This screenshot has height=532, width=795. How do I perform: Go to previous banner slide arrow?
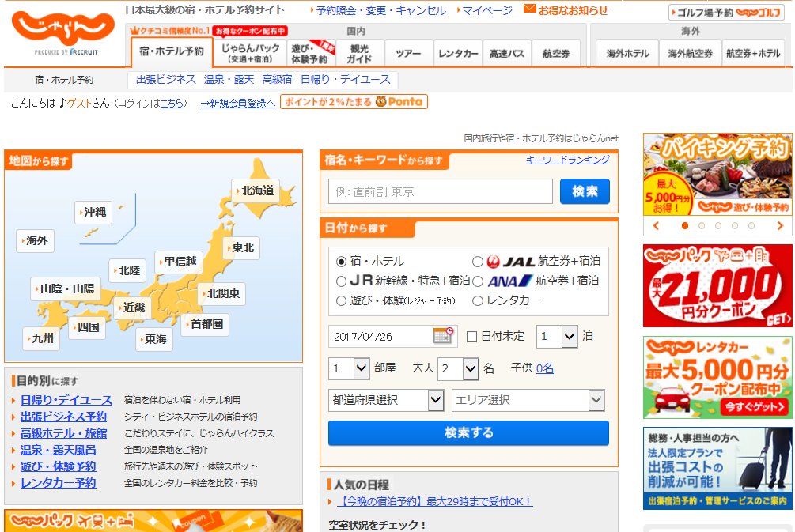tap(656, 226)
